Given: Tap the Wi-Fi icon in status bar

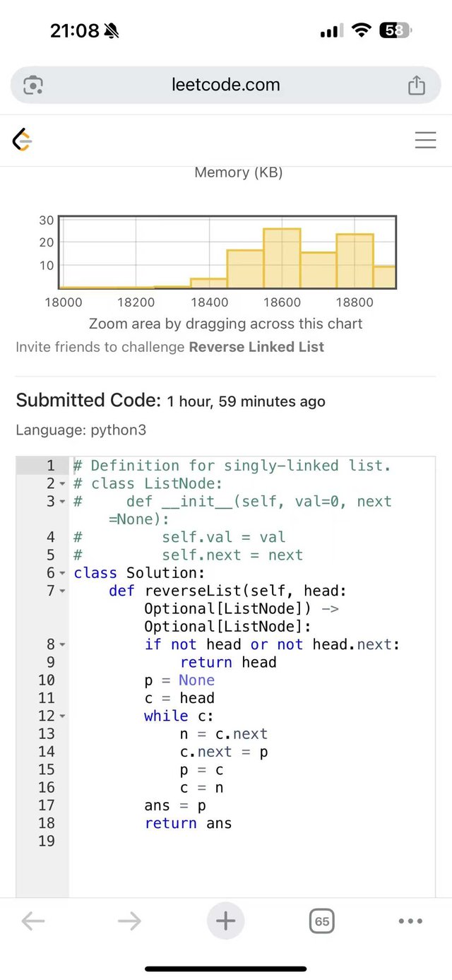Looking at the screenshot, I should 362,30.
